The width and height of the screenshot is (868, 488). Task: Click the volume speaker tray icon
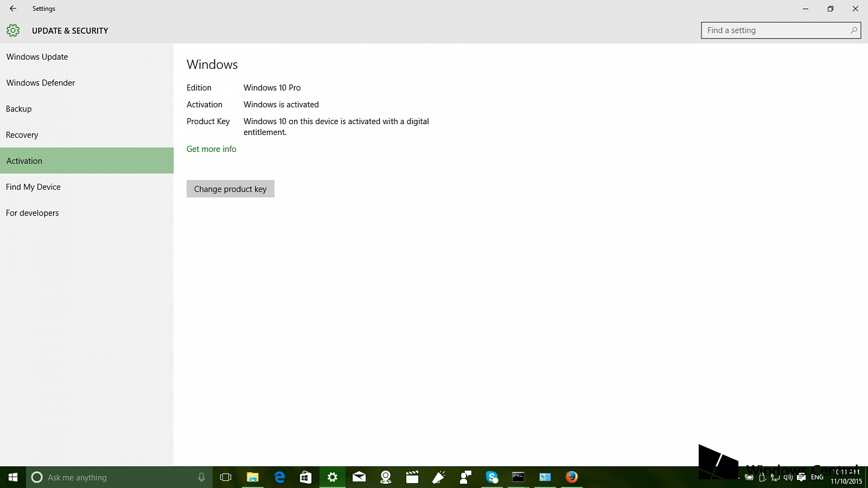coord(788,477)
